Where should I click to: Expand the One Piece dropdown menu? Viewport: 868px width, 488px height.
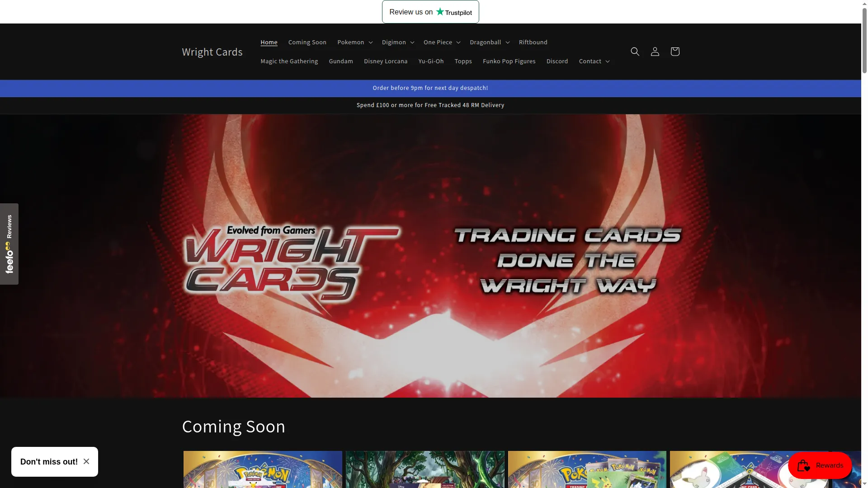tap(442, 42)
